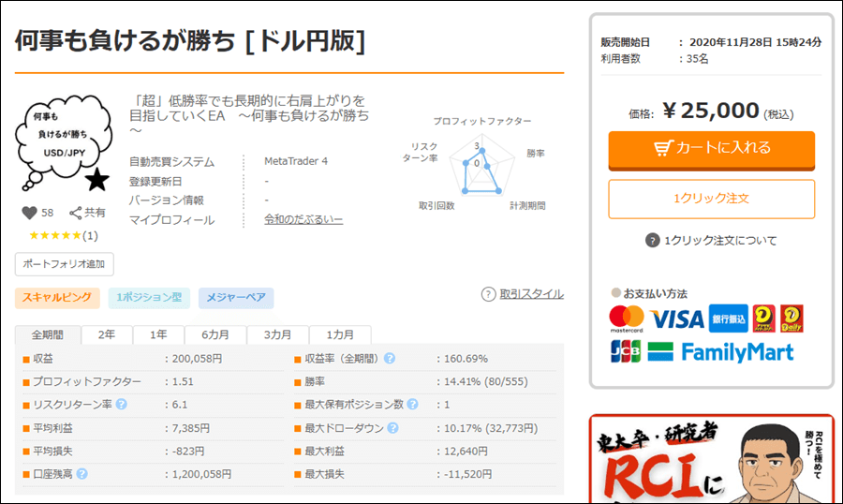Click the ポートフォリオ追加 button

(x=64, y=263)
